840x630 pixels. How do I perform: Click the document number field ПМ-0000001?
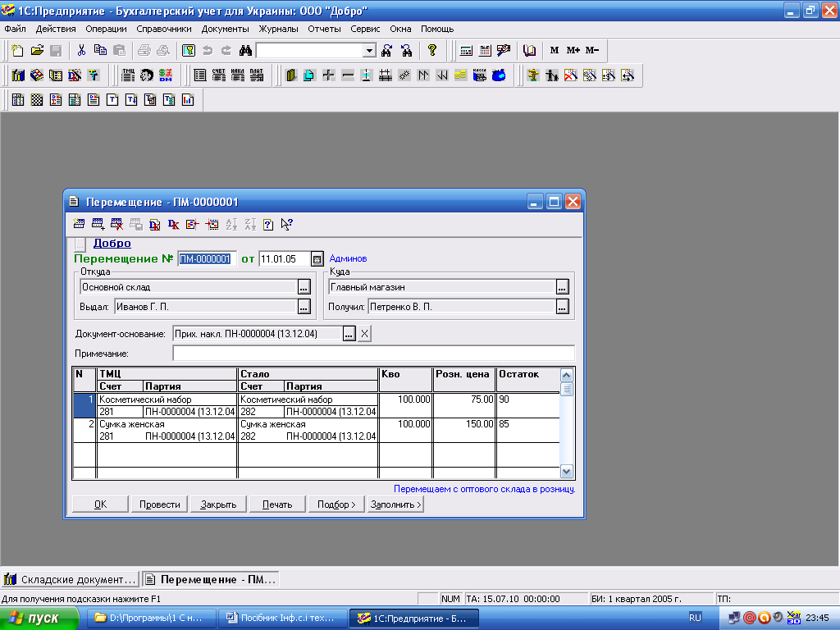[x=207, y=259]
